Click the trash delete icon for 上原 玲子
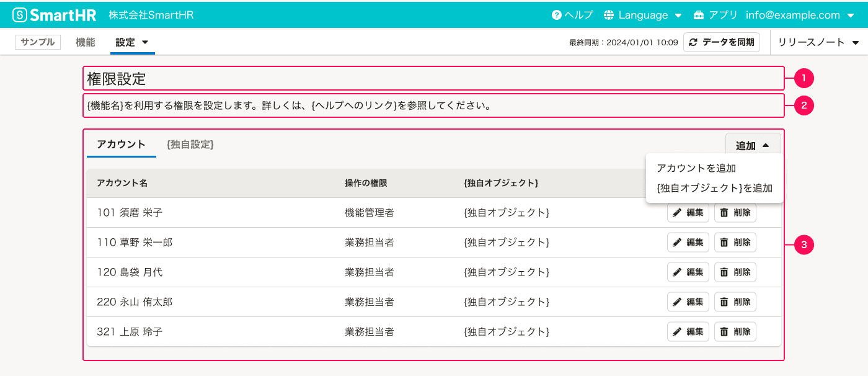868x376 pixels. (724, 331)
